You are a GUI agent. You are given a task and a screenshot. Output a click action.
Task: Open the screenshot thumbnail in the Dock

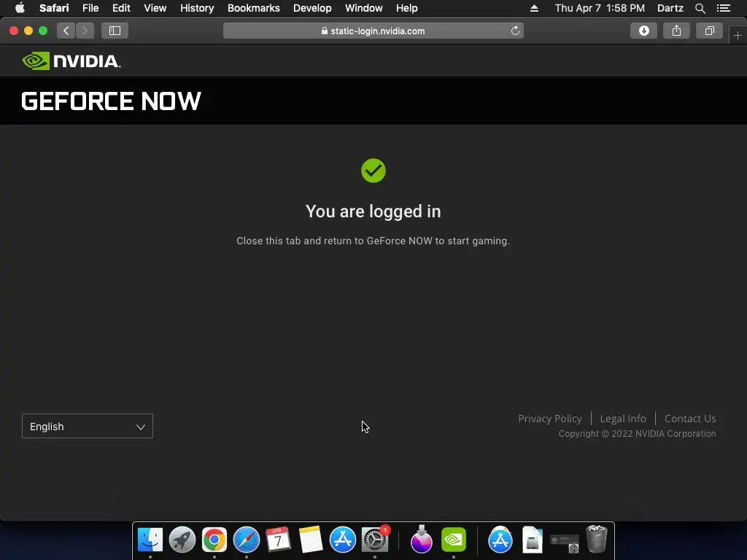[x=565, y=542]
